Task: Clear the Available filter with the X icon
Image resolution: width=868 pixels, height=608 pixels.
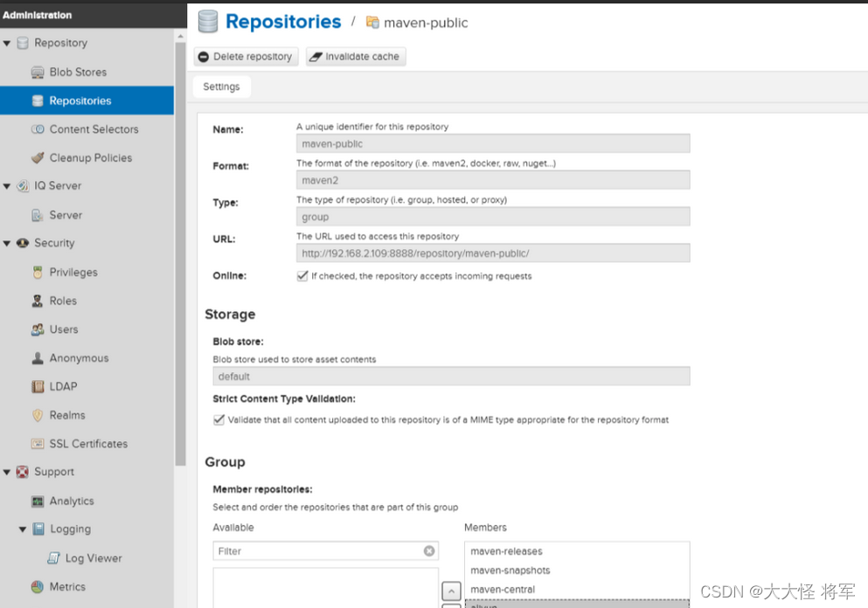Action: pos(429,551)
